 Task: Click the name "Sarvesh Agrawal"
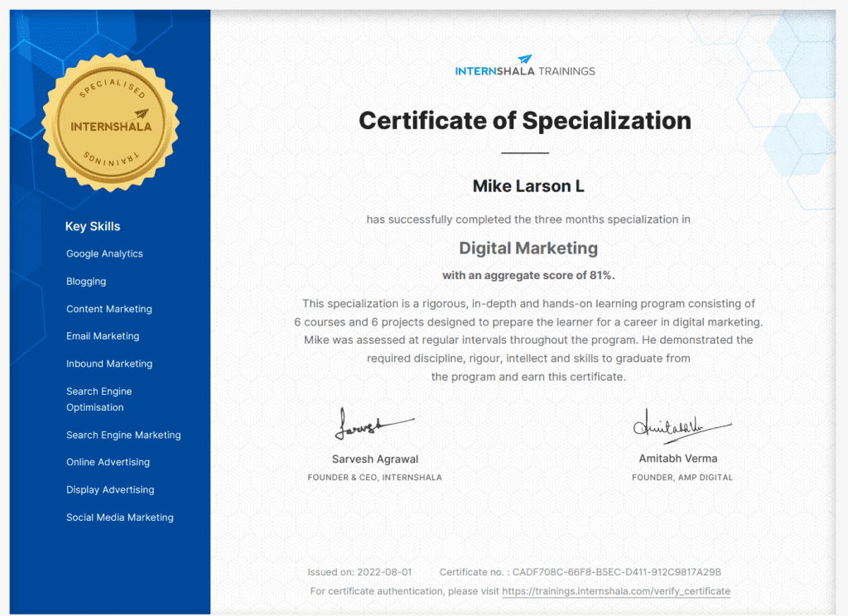375,460
